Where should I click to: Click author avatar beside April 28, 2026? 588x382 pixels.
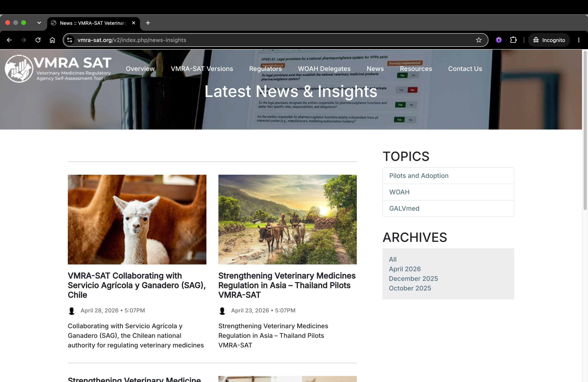[x=72, y=311]
